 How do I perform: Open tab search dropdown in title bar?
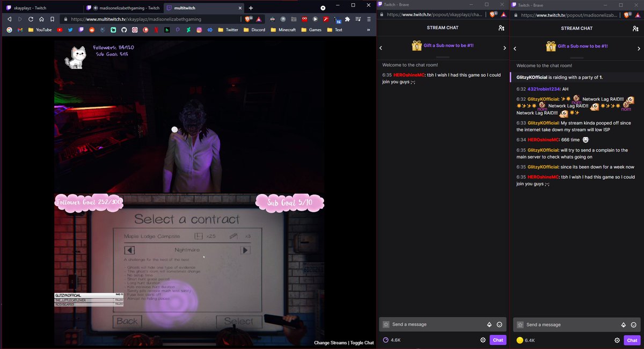click(323, 8)
